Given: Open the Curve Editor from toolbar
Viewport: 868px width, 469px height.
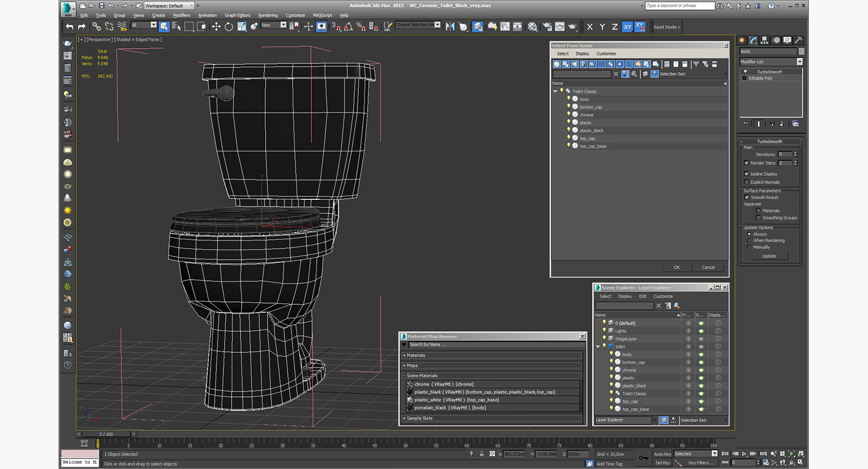Looking at the screenshot, I should 505,26.
